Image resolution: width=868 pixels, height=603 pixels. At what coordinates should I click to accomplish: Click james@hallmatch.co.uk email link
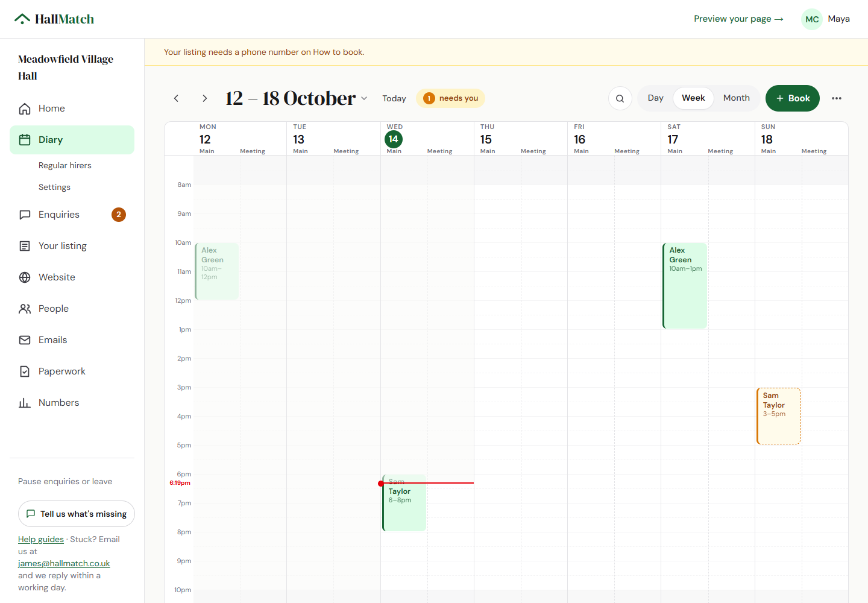pos(64,563)
